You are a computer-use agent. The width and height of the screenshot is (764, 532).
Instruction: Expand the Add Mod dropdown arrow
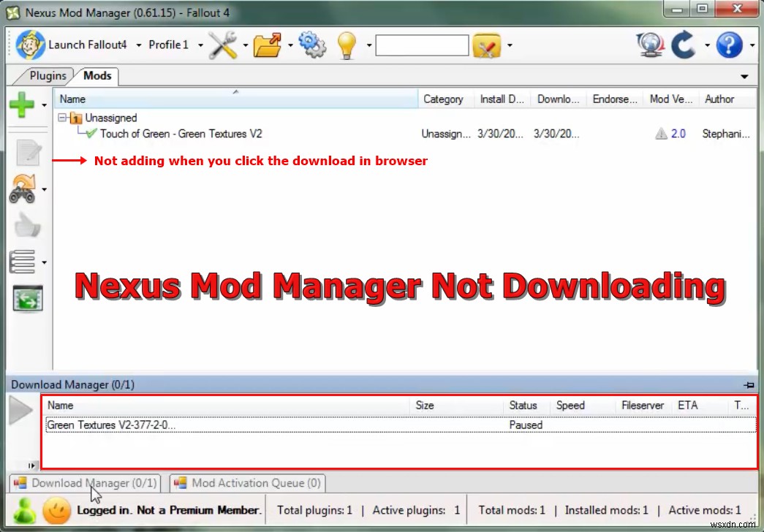click(x=45, y=105)
